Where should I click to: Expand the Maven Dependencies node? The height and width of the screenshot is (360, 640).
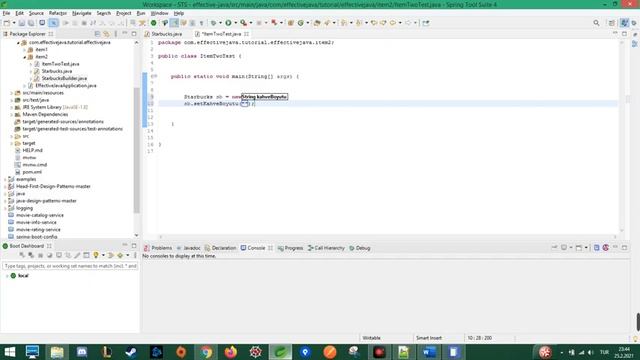tap(11, 114)
